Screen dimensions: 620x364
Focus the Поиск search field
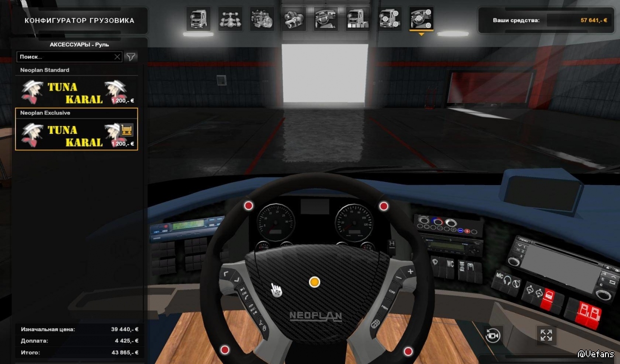[69, 57]
